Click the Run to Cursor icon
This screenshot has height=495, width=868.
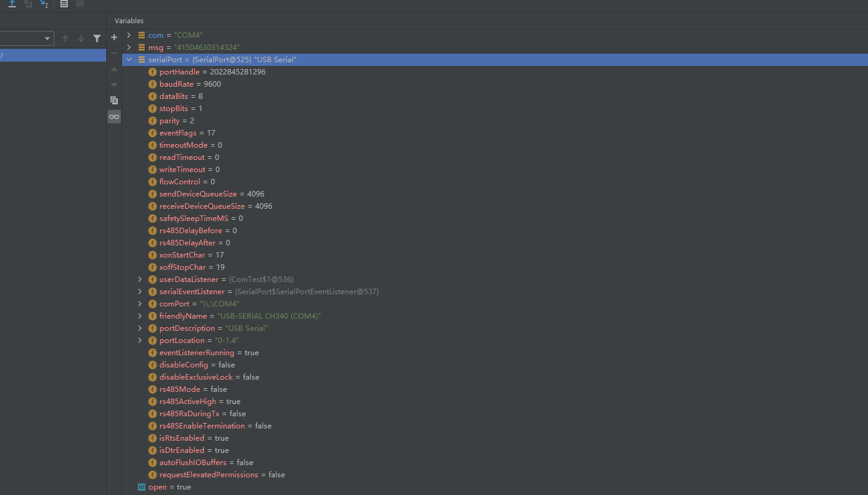tap(44, 4)
